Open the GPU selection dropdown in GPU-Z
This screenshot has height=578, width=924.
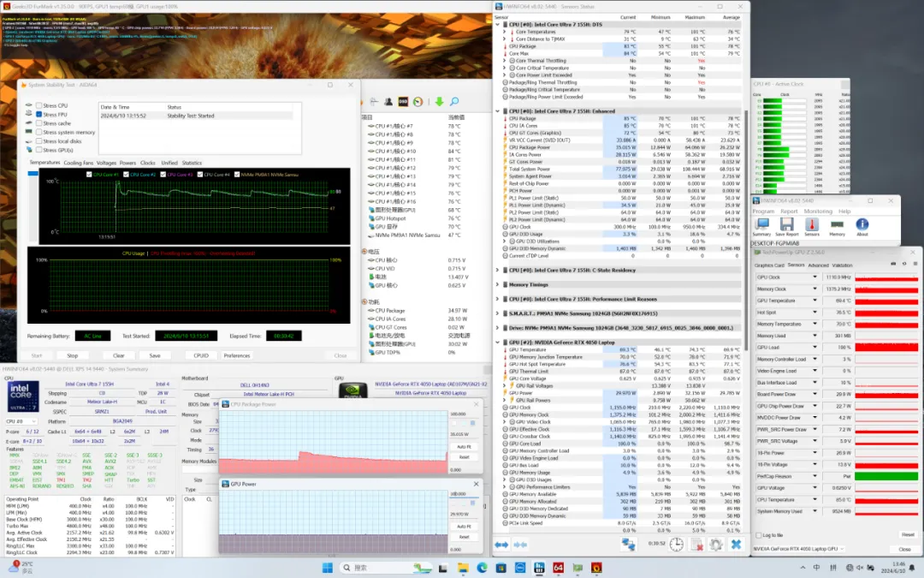(799, 549)
